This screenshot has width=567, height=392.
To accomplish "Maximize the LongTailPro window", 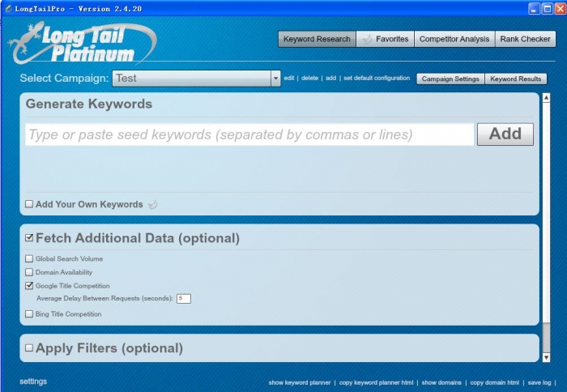I will click(548, 9).
